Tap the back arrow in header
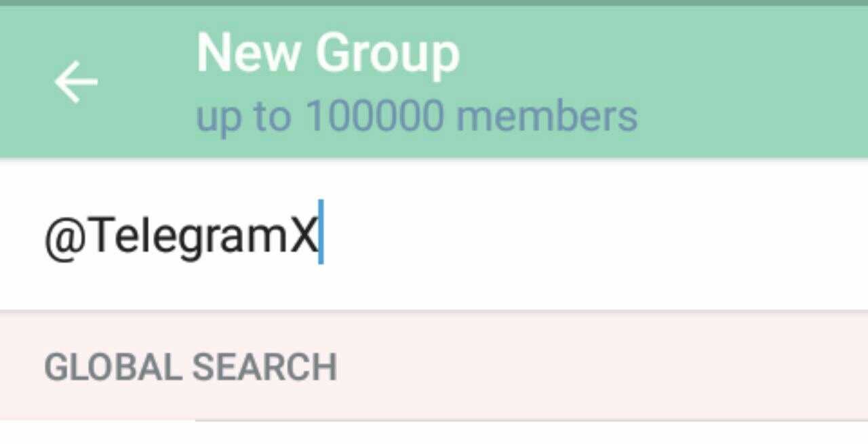 (76, 81)
